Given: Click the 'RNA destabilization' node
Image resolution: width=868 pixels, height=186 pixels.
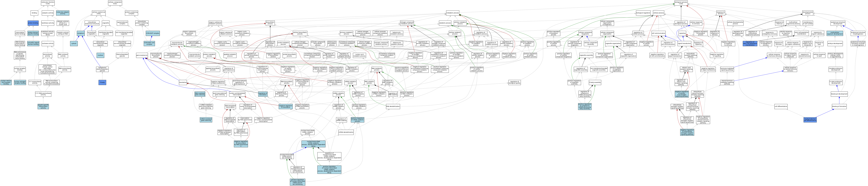Looking at the screenshot, I should pyautogui.click(x=393, y=107).
